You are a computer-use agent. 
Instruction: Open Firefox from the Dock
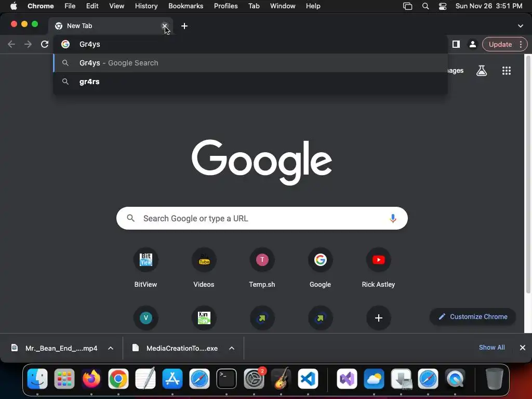pyautogui.click(x=91, y=379)
